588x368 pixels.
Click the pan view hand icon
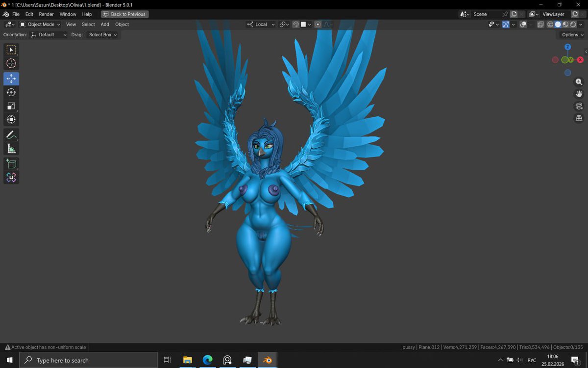coord(579,94)
